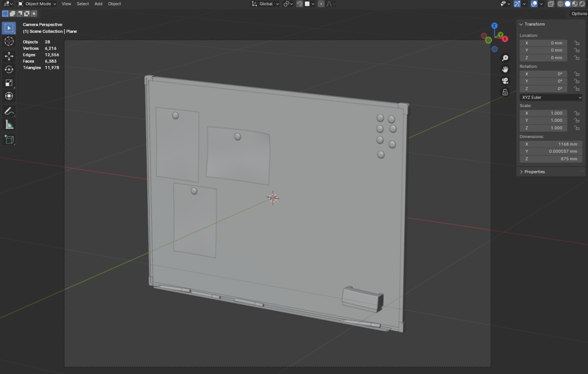
Task: Open Global transform orientation dropdown
Action: [265, 4]
